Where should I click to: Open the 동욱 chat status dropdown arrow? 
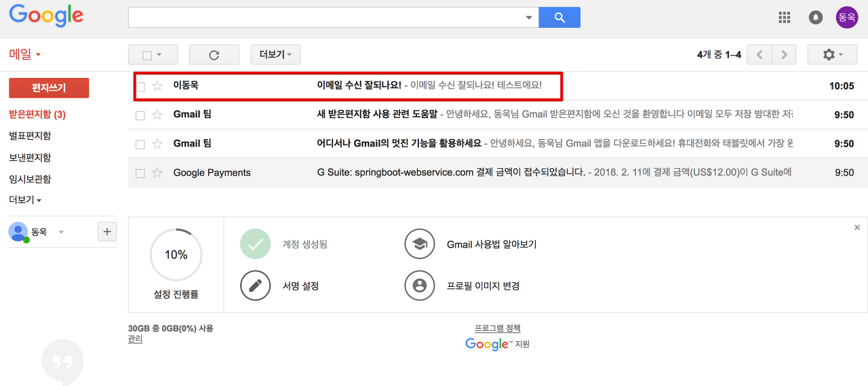[x=61, y=232]
